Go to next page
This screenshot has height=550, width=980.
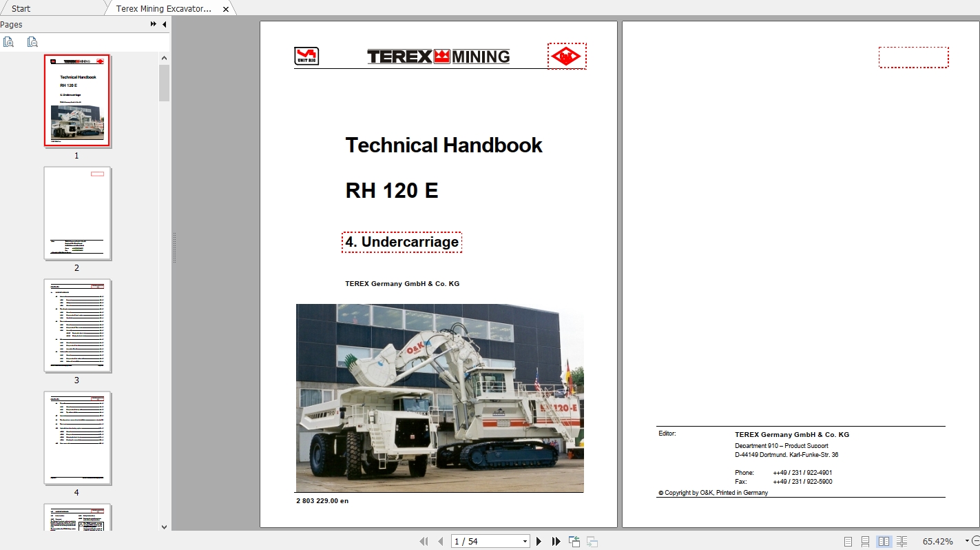[x=539, y=542]
